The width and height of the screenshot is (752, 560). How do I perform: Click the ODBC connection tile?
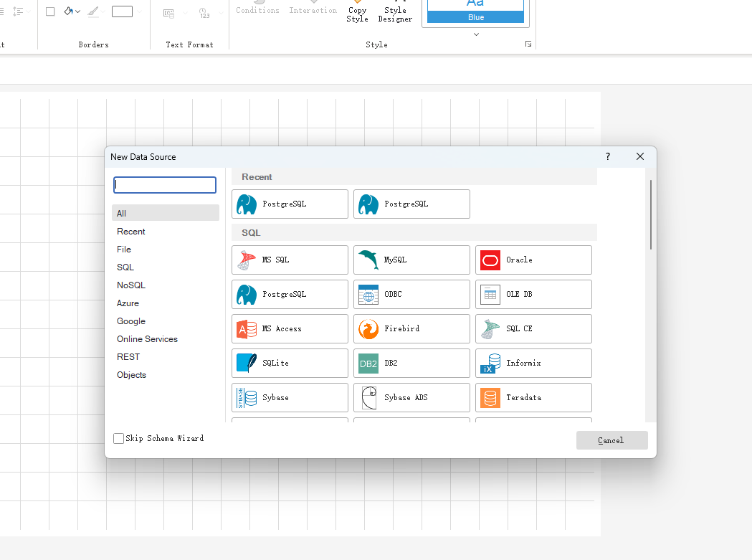tap(411, 294)
